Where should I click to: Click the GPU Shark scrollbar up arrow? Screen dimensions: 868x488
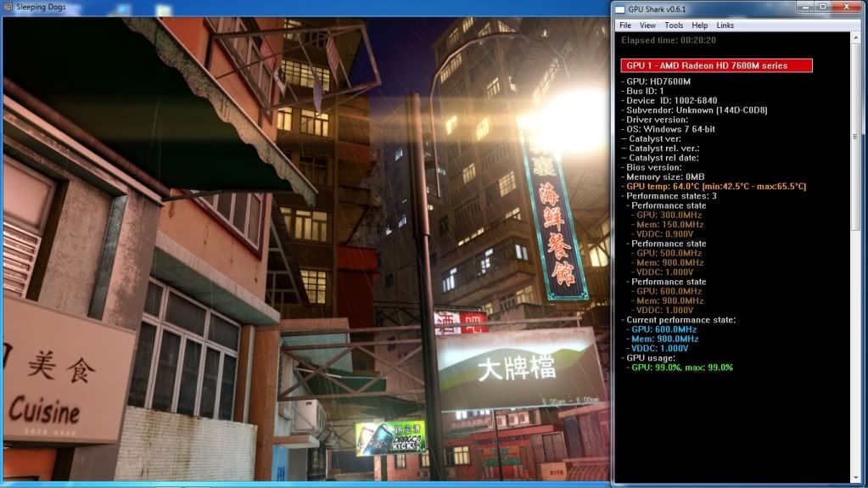(856, 37)
